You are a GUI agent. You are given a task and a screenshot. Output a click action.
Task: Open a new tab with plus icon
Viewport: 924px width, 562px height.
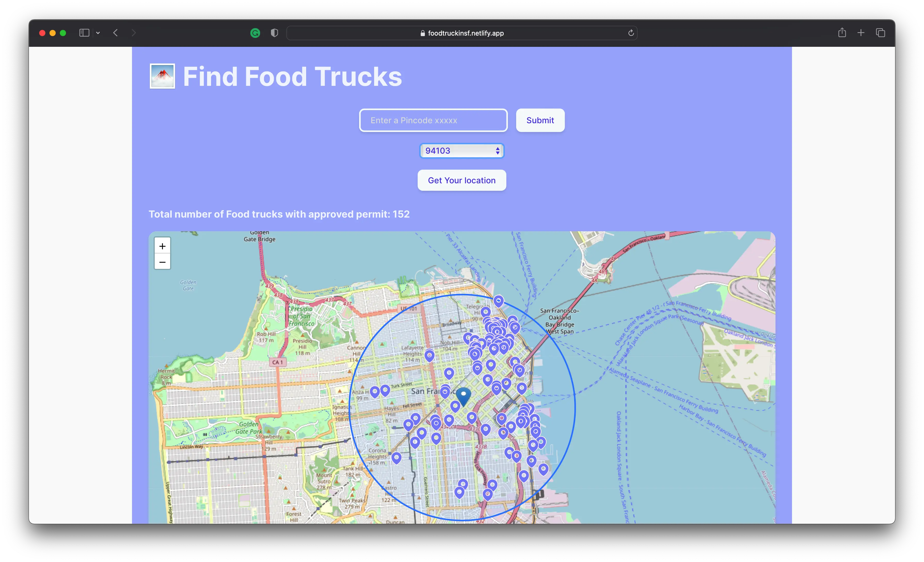click(861, 33)
